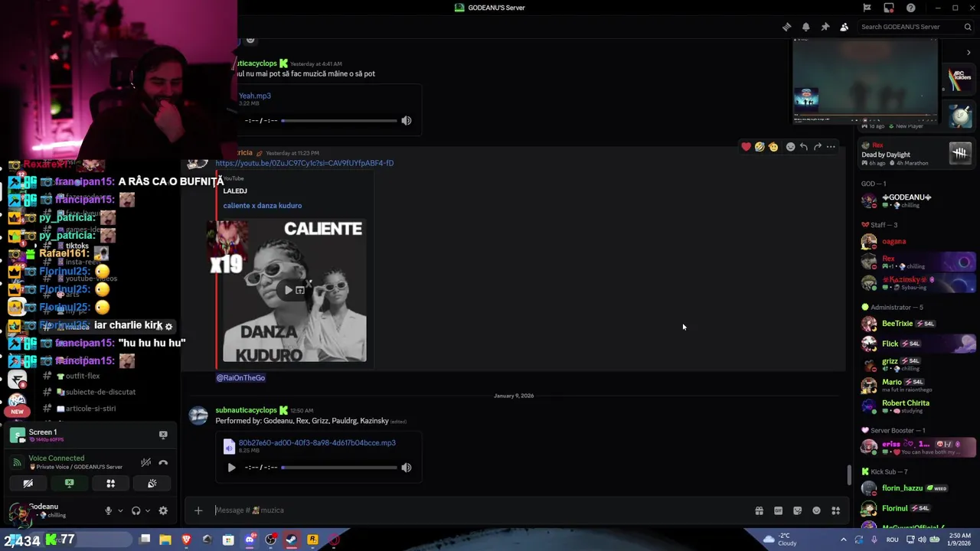
Task: Open member florin_hazzu in member list
Action: click(x=903, y=488)
